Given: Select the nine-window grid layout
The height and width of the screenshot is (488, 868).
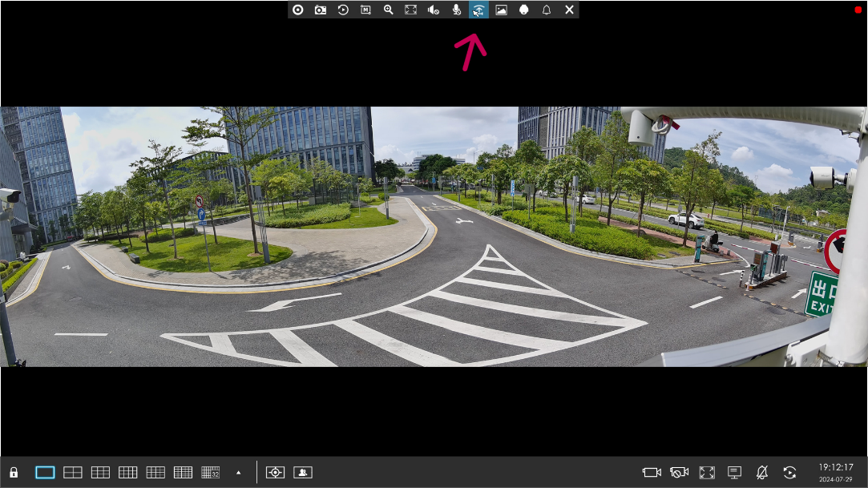Looking at the screenshot, I should tap(155, 473).
